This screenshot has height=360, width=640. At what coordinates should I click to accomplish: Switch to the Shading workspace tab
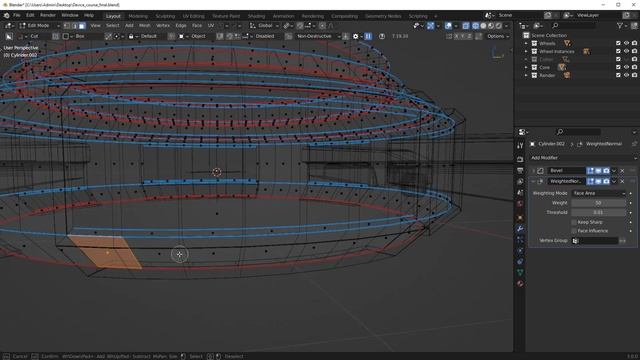click(x=256, y=16)
